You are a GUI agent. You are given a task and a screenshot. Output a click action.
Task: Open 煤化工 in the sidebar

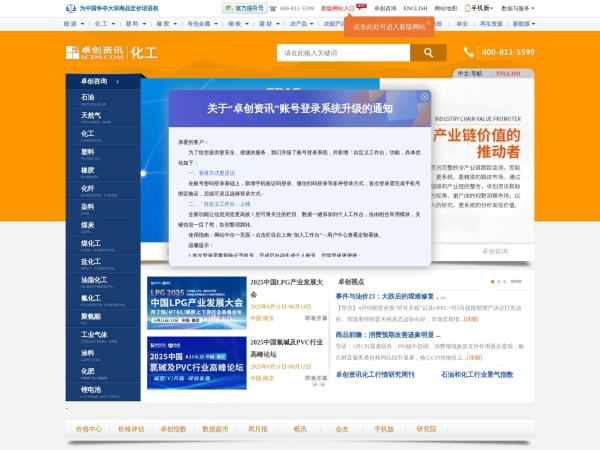click(x=103, y=245)
